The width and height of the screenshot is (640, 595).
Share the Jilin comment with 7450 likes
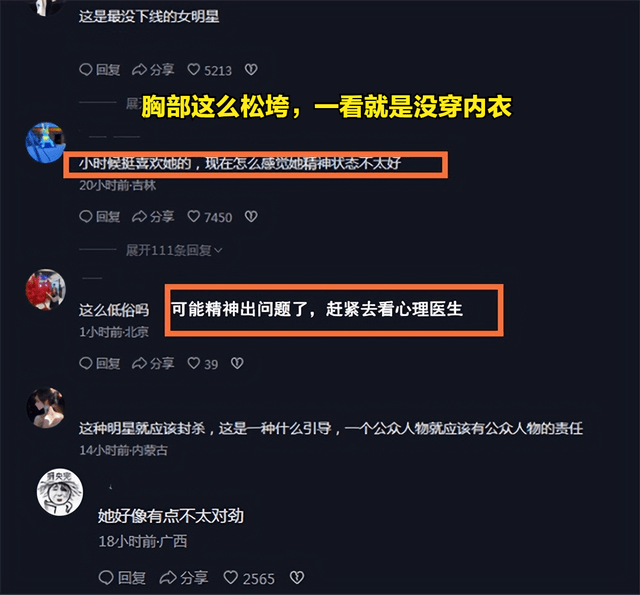(x=153, y=217)
